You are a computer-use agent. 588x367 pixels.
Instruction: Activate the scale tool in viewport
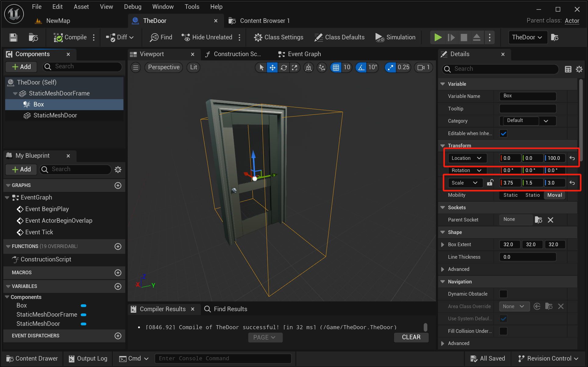tap(294, 67)
